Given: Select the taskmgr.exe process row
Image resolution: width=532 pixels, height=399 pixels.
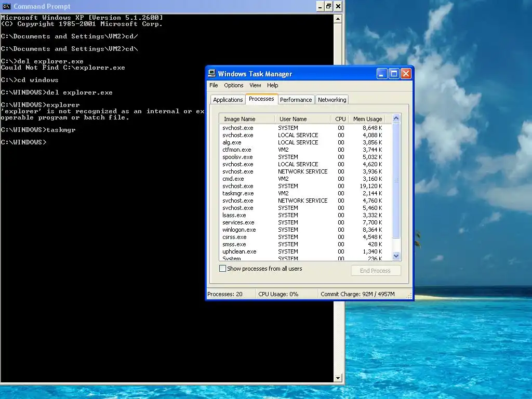Looking at the screenshot, I should [305, 193].
